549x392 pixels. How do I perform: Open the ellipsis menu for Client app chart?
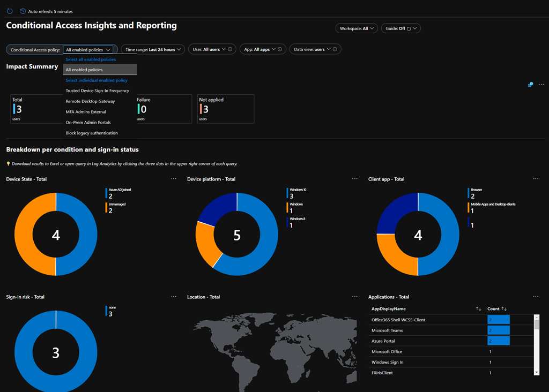(536, 179)
